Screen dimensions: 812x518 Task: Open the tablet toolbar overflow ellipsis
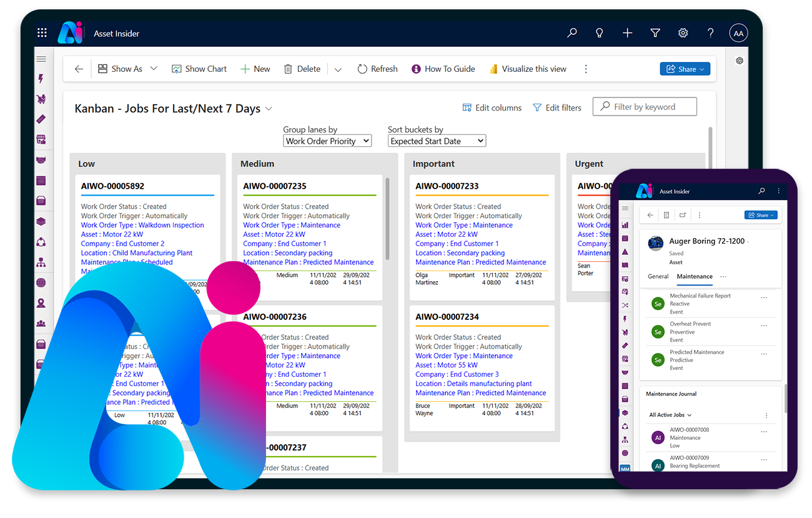tap(586, 69)
